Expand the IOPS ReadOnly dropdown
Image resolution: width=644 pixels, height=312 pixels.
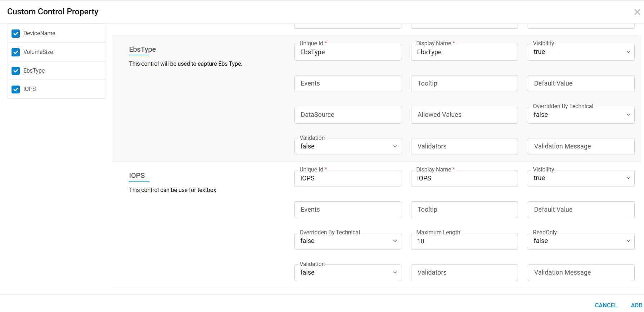[x=581, y=241]
